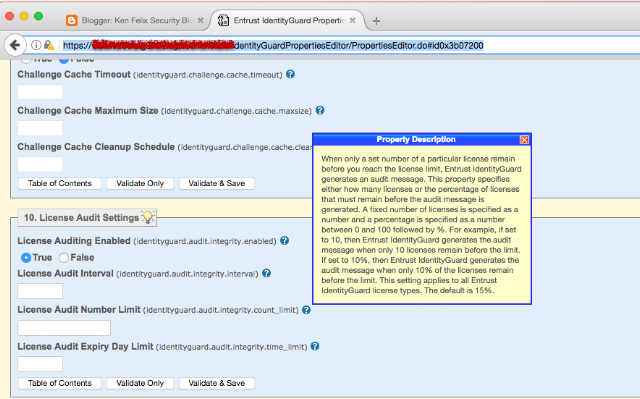The height and width of the screenshot is (399, 640).
Task: Click help icon for Challenge Cache Timeout
Action: pos(290,74)
